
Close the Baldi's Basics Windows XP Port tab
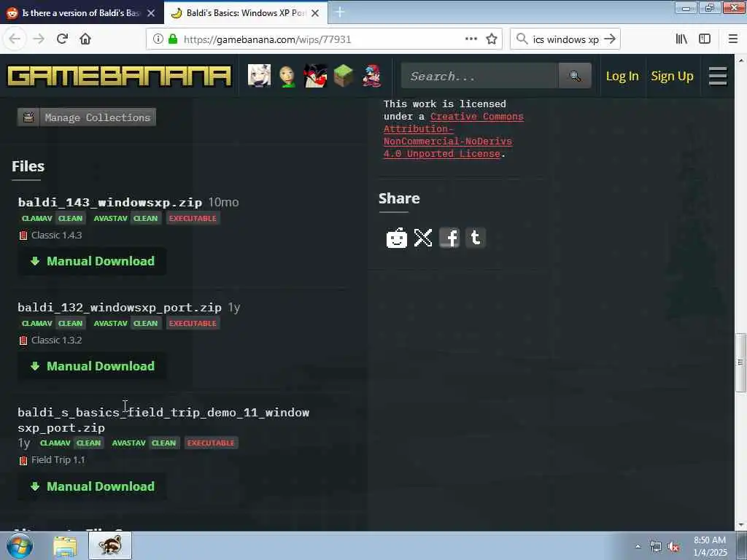315,13
